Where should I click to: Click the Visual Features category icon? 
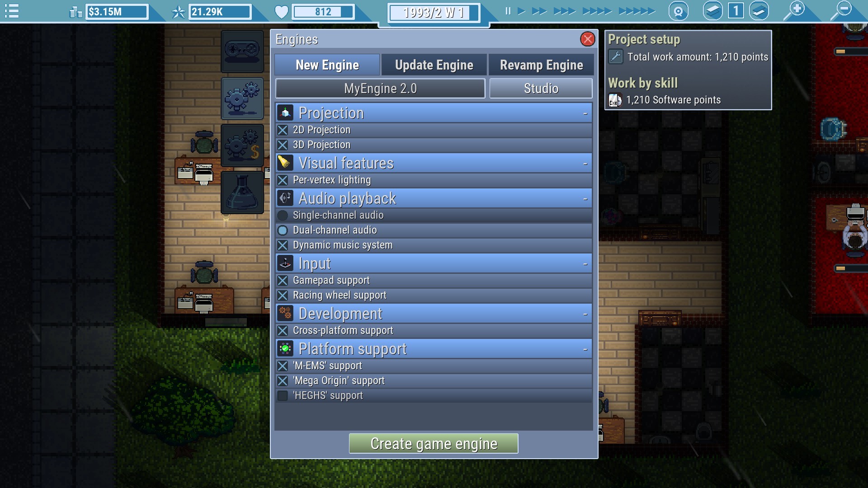click(285, 163)
